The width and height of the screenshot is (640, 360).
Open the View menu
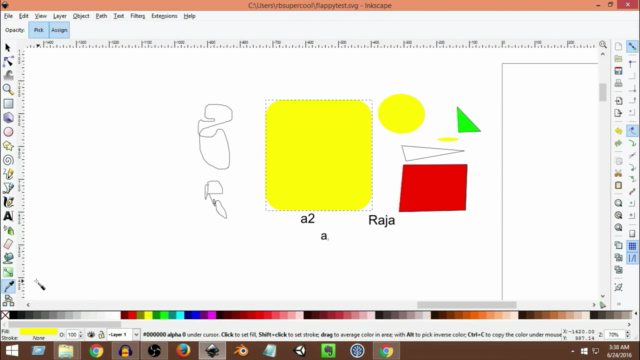40,16
